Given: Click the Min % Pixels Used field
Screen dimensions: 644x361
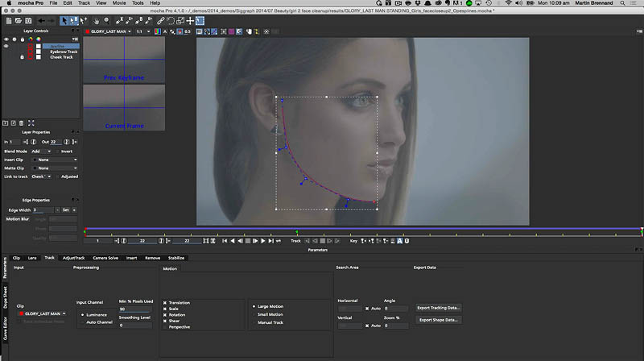Looking at the screenshot, I should click(x=134, y=309).
